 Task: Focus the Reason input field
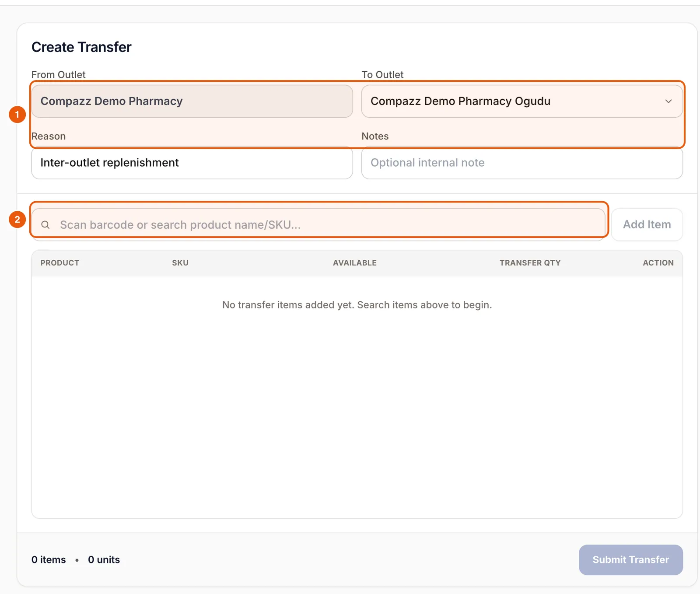pyautogui.click(x=192, y=163)
